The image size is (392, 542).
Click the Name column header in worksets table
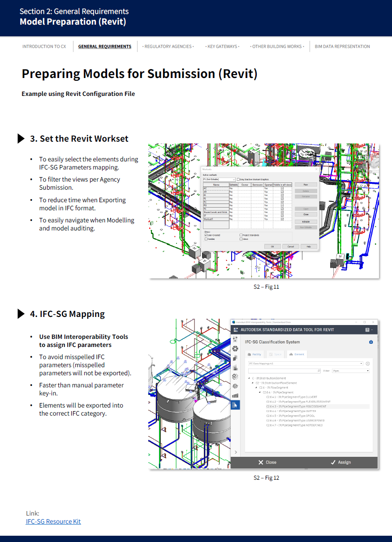216,185
